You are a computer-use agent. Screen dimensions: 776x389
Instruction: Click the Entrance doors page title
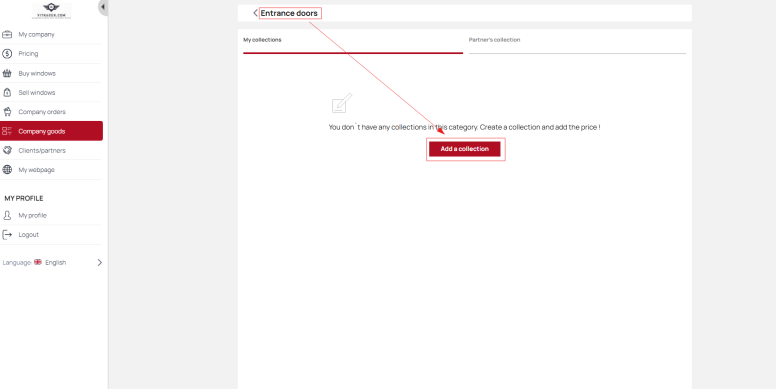click(289, 13)
